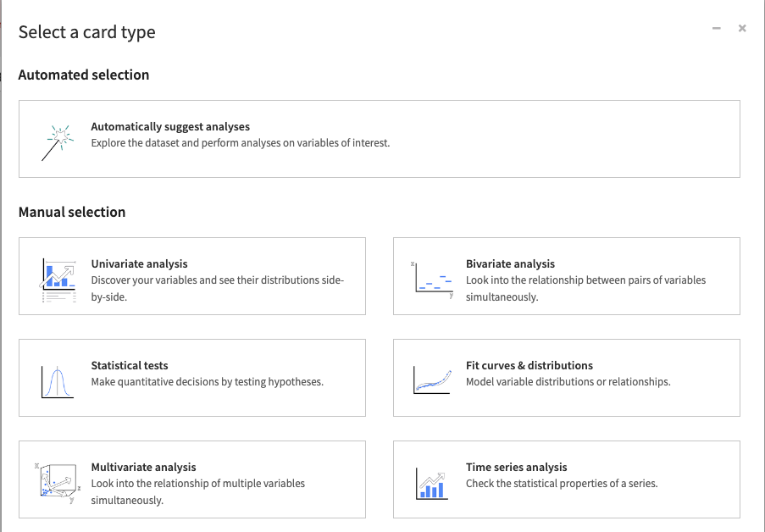Click the magic wand suggestion icon
Screen dimensions: 765x532
(58, 137)
